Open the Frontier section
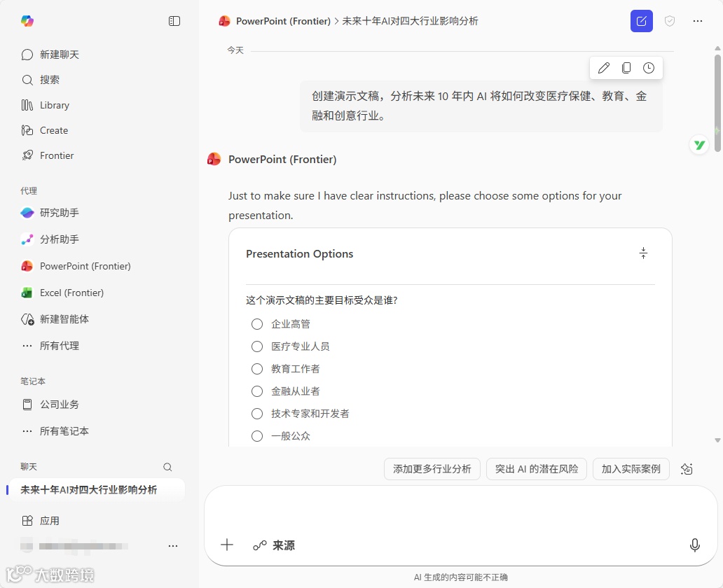 (48, 156)
